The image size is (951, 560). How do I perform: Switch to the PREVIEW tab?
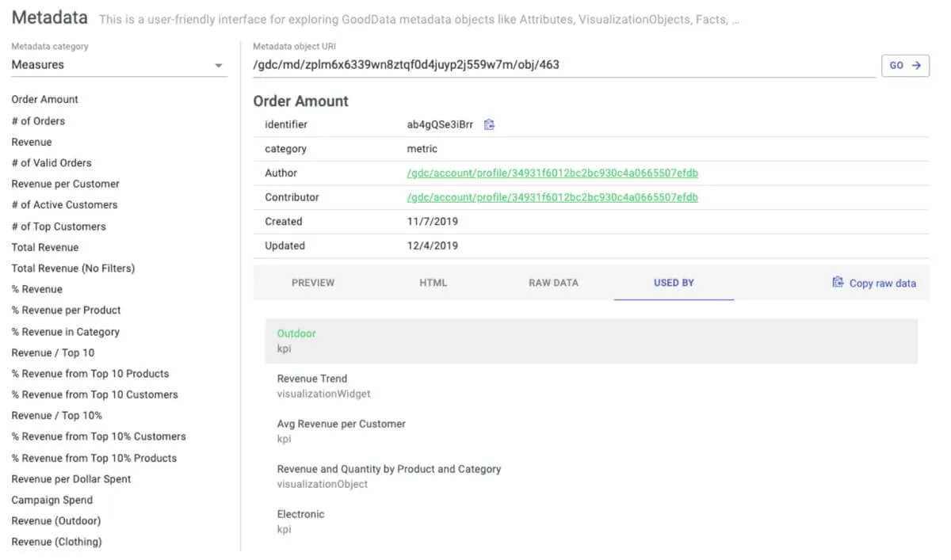tap(313, 283)
